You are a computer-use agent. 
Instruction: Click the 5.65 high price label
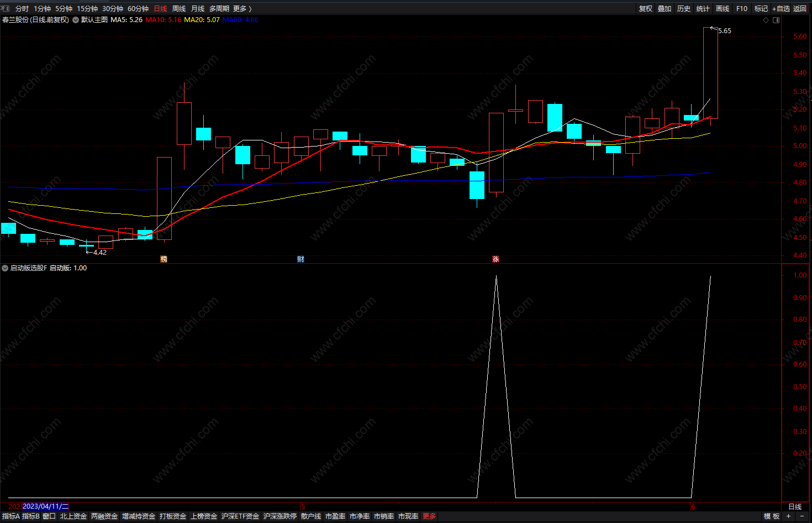click(x=725, y=31)
